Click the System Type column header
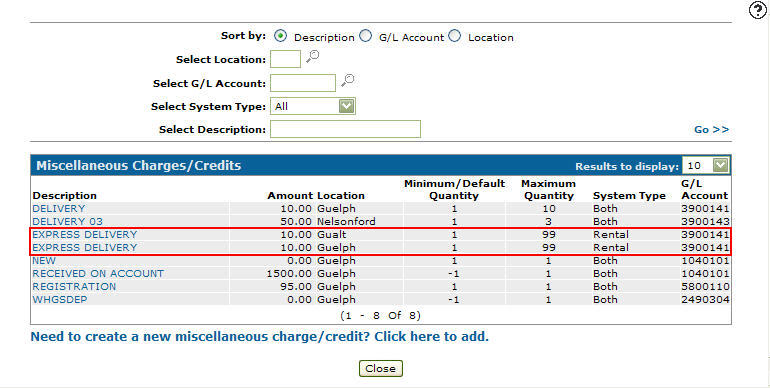Image resolution: width=770 pixels, height=389 pixels. coord(629,195)
